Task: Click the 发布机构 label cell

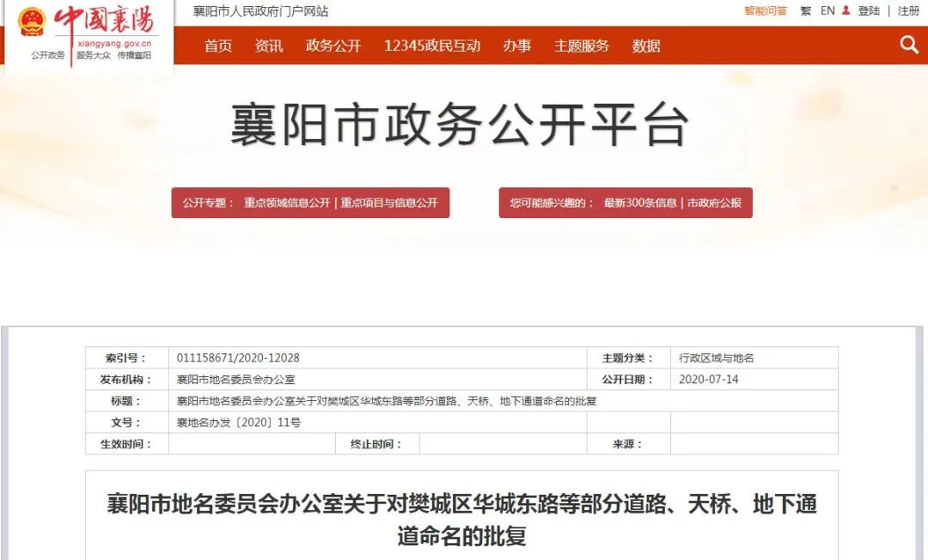Action: click(127, 380)
